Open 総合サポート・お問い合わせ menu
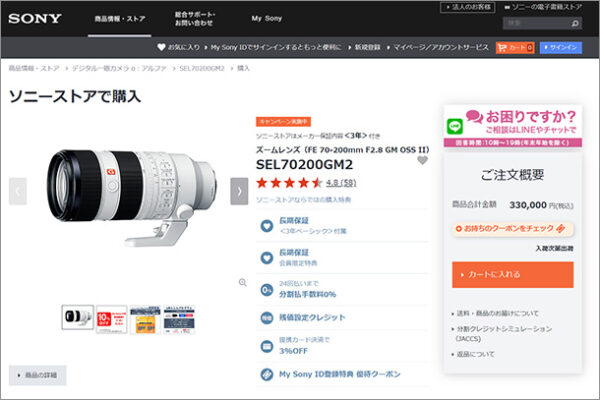Screen dimensions: 600x400 point(195,19)
